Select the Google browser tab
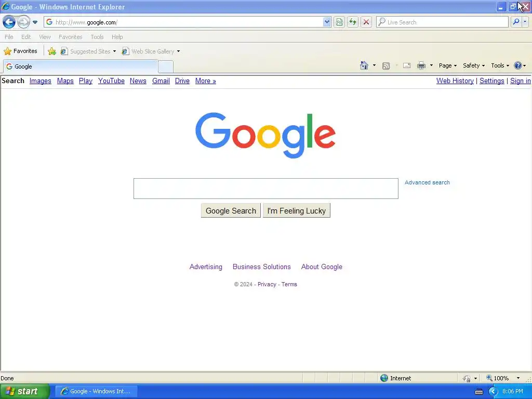This screenshot has height=399, width=532. (81, 66)
